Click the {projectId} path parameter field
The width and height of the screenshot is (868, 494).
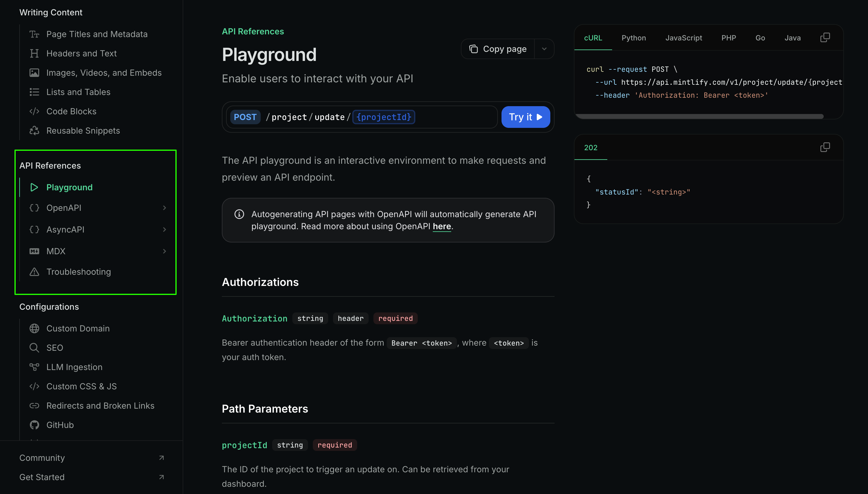click(383, 117)
